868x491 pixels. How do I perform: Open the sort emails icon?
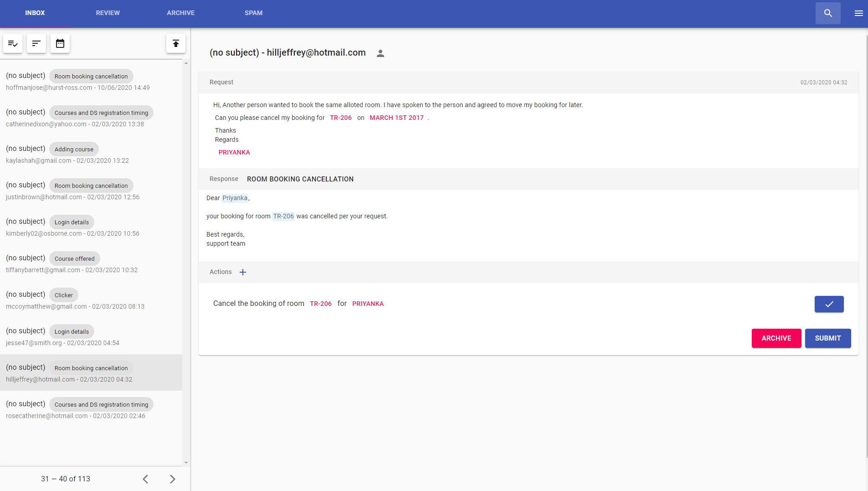36,44
